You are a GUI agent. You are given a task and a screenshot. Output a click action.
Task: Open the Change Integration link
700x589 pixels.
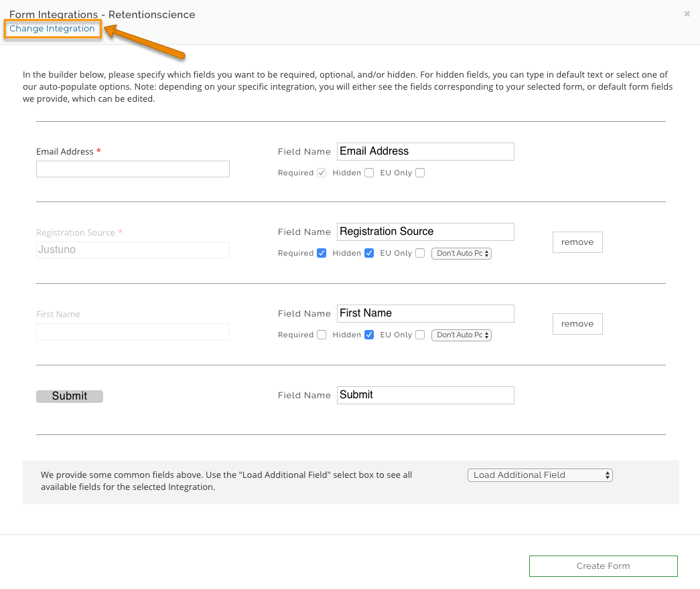(52, 29)
